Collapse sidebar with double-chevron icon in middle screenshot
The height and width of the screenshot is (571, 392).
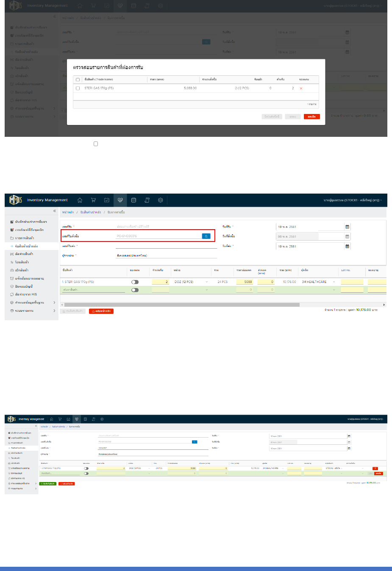(x=54, y=211)
